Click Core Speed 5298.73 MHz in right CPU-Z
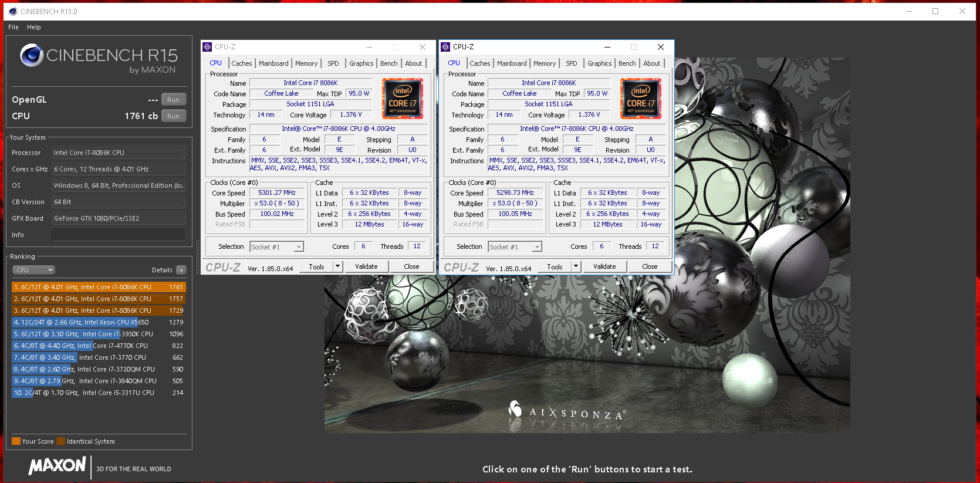The image size is (980, 483). point(515,192)
